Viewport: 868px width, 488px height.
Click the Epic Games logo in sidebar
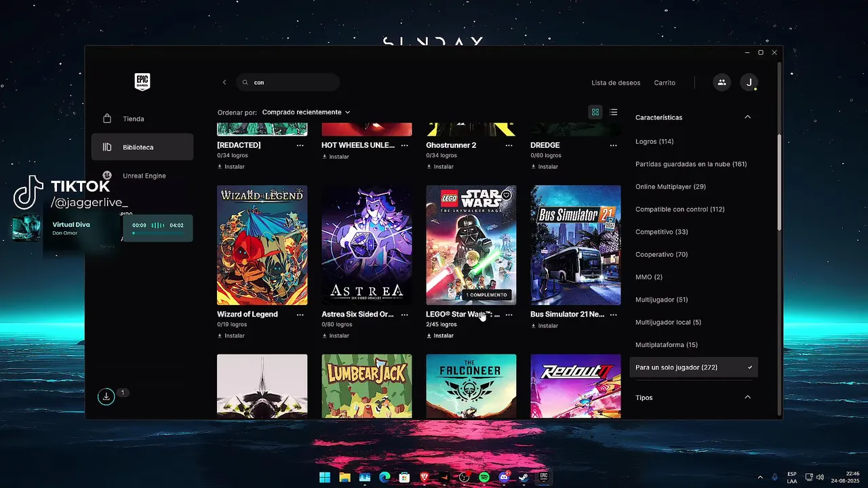[142, 82]
